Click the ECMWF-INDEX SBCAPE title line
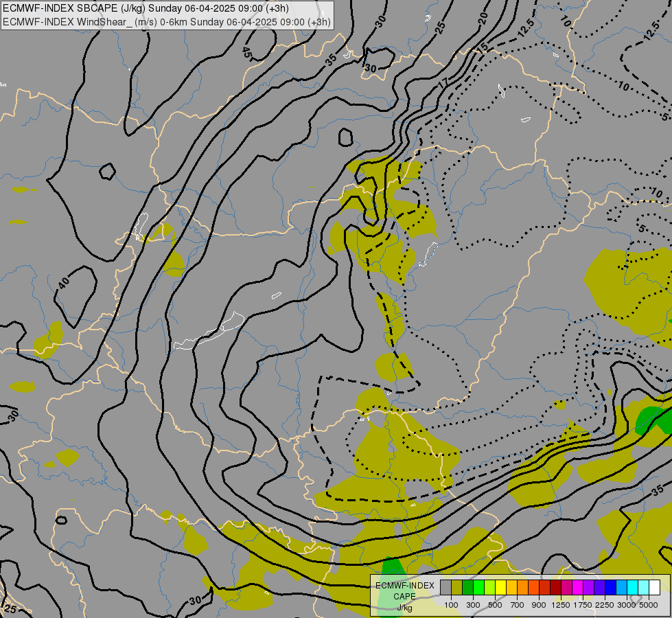Screen dimensions: 672x618 tap(146, 8)
